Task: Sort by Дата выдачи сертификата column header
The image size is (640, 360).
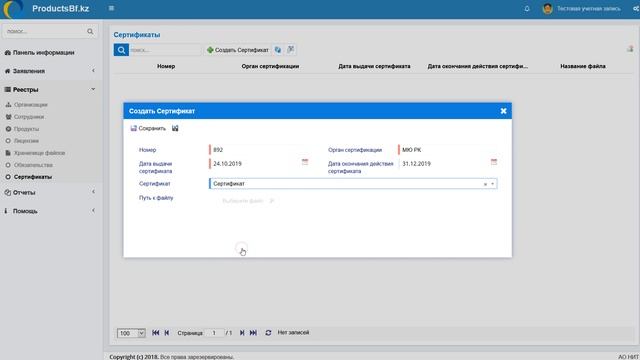Action: [374, 66]
